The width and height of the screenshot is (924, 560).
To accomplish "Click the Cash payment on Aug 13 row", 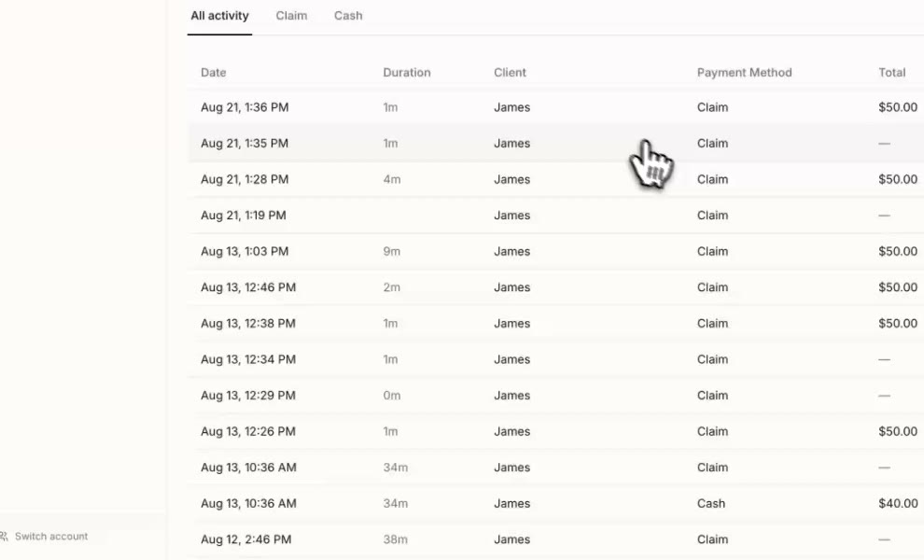I will click(710, 503).
